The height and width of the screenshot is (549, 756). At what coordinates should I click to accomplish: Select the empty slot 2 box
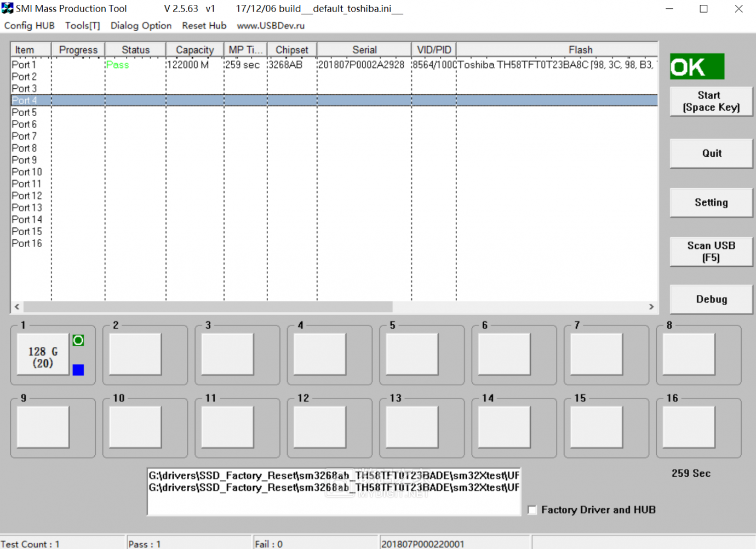(135, 354)
